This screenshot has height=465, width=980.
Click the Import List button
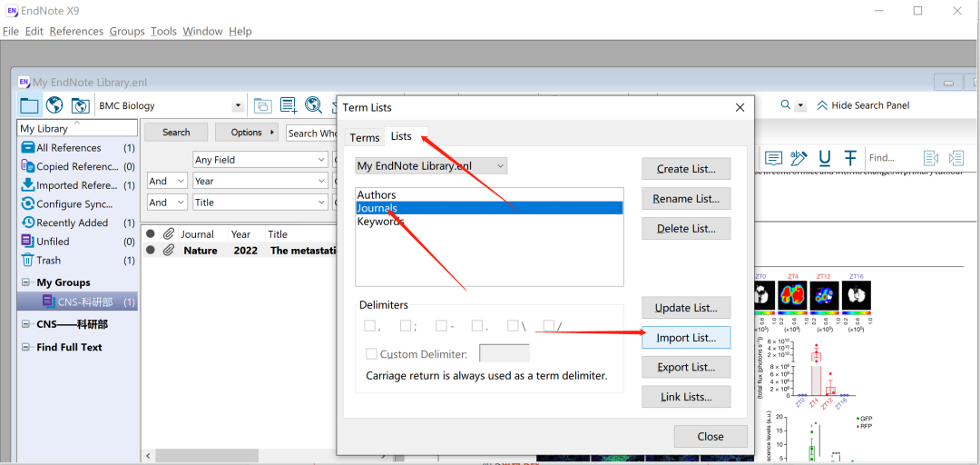(x=686, y=338)
